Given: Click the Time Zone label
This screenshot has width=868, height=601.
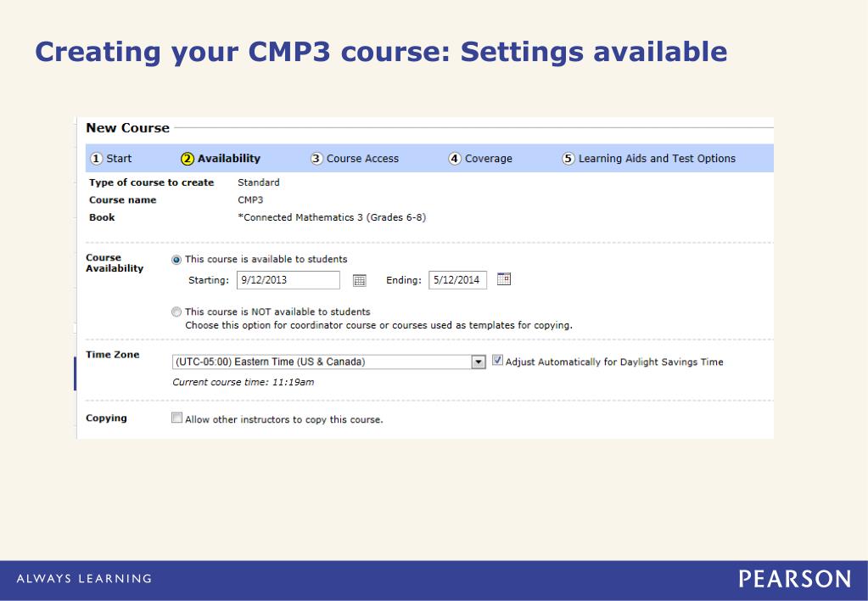Looking at the screenshot, I should (112, 355).
